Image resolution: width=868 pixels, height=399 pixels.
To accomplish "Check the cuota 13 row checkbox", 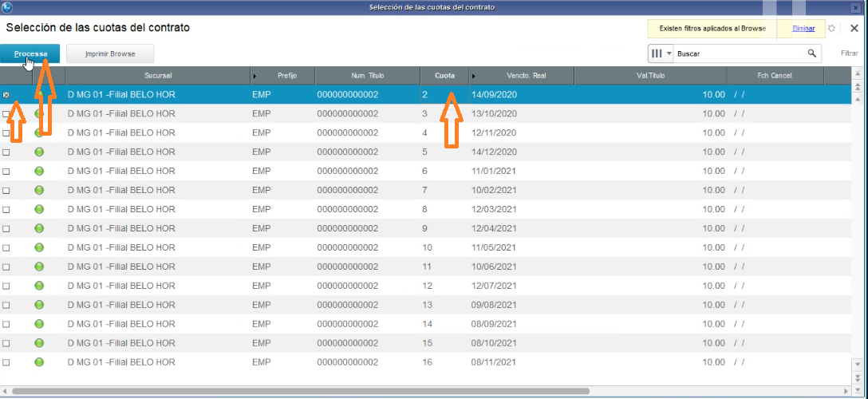I will [x=6, y=305].
